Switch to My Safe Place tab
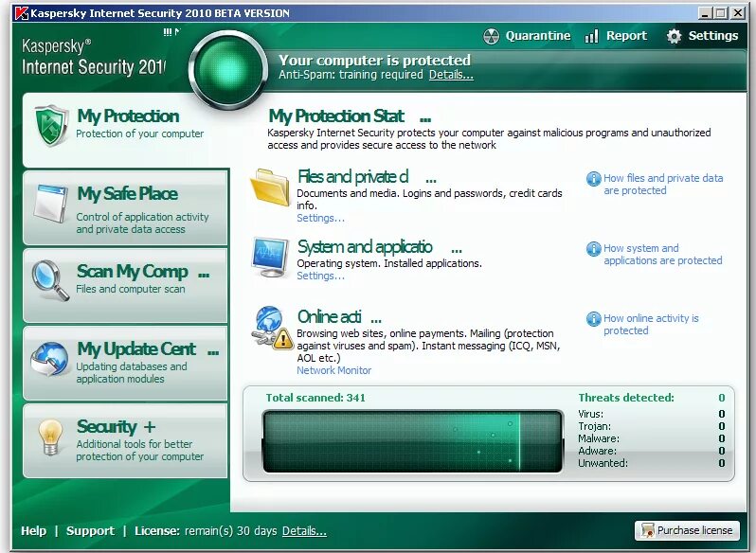Screen dimensions: 756x553 pos(125,207)
